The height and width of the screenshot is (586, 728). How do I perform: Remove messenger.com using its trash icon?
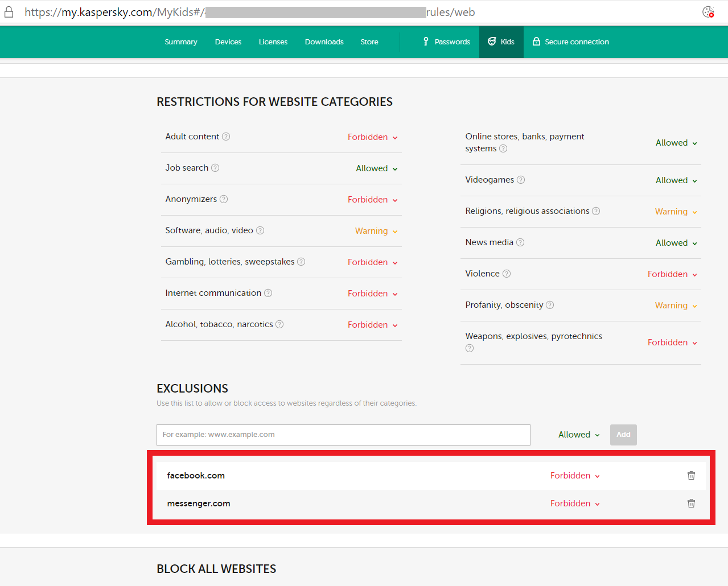(691, 504)
